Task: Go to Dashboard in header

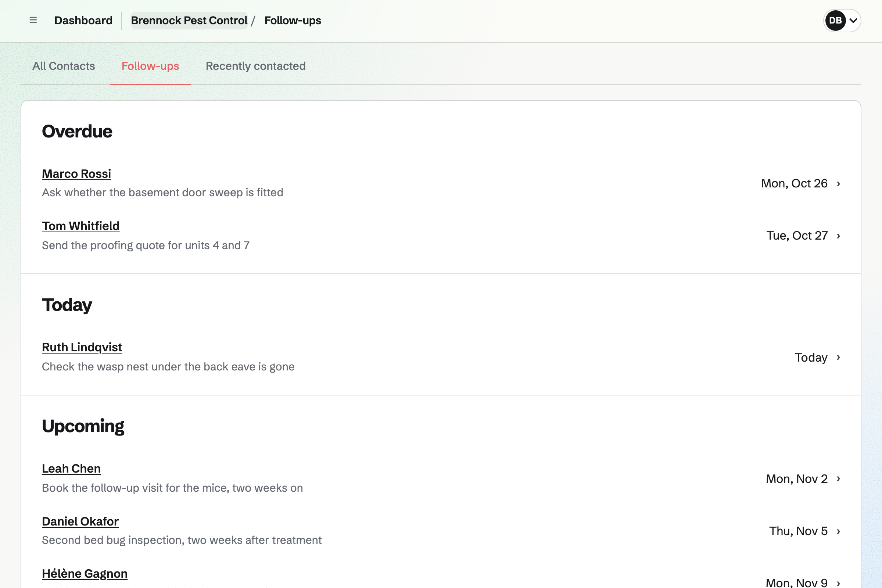Action: 83,21
